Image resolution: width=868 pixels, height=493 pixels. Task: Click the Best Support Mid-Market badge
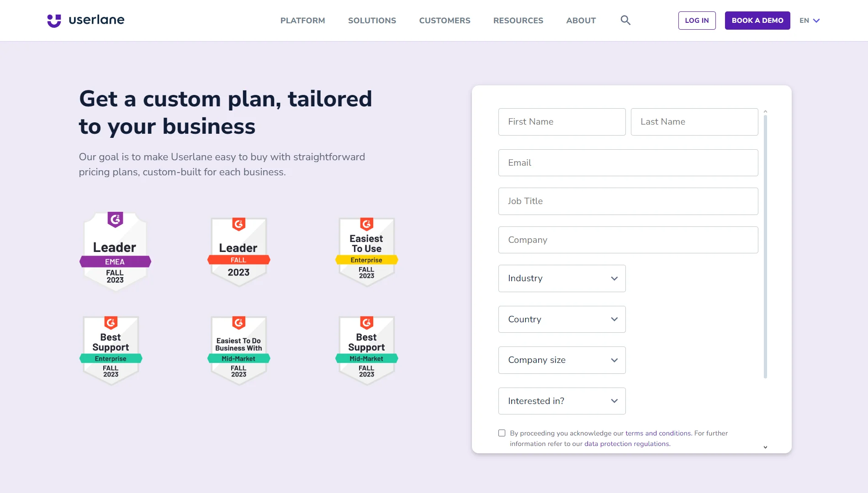(x=366, y=350)
